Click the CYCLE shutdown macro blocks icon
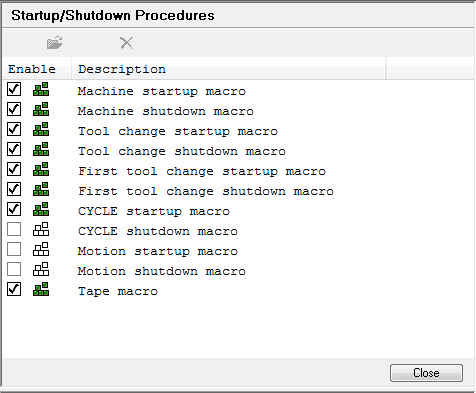The height and width of the screenshot is (393, 476). 41,229
